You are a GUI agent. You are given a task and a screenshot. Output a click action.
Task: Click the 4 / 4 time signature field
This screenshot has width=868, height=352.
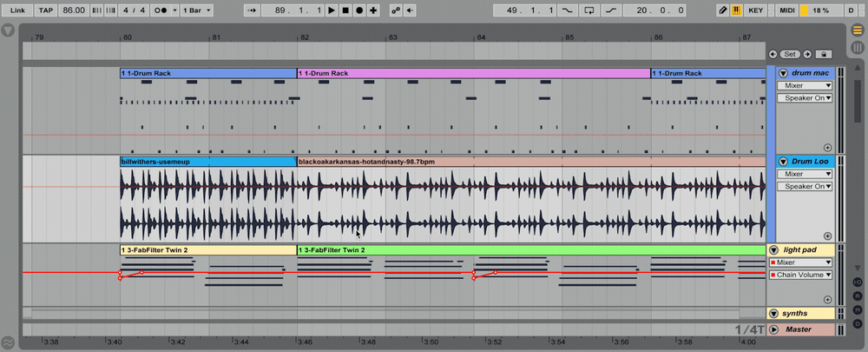(134, 10)
